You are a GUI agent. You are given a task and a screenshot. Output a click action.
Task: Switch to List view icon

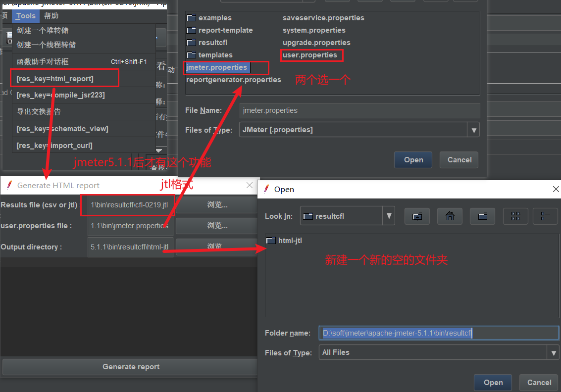(x=515, y=216)
